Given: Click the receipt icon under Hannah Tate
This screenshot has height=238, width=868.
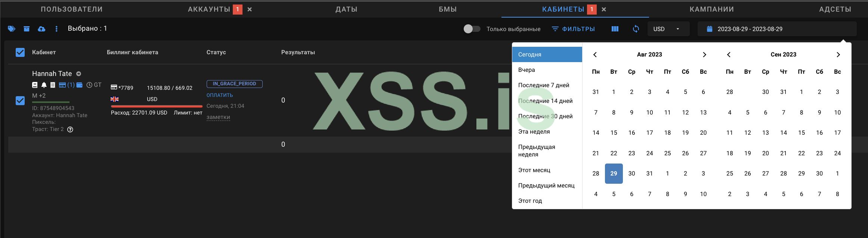Looking at the screenshot, I should [53, 85].
